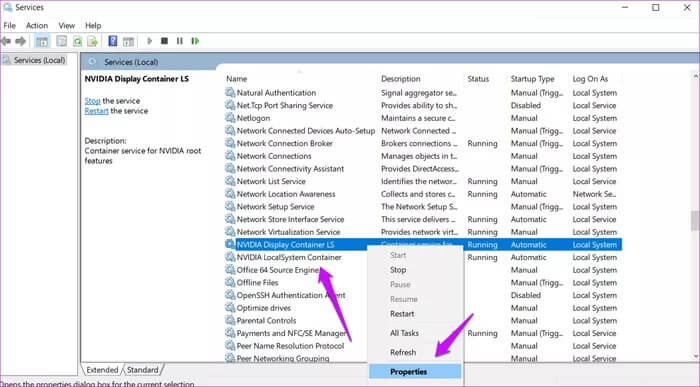This screenshot has height=387, width=700.
Task: Click the Refresh toolbar icon
Action: (77, 42)
